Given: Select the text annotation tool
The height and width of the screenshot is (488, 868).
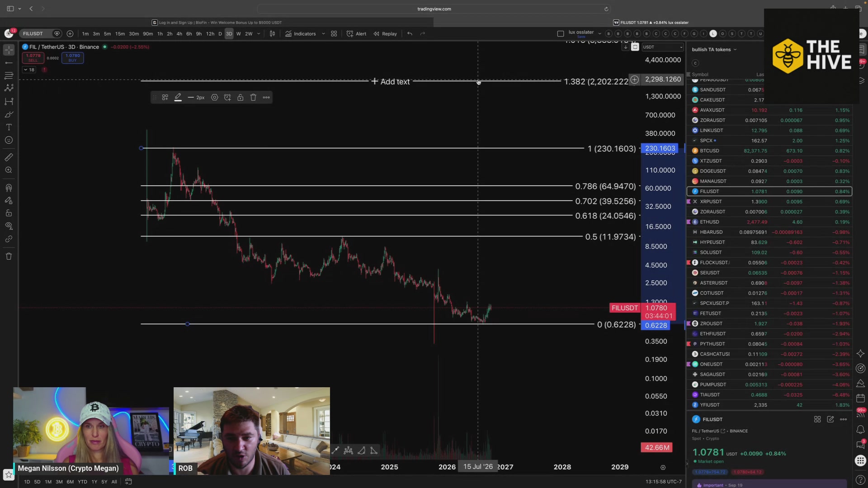Looking at the screenshot, I should point(9,127).
